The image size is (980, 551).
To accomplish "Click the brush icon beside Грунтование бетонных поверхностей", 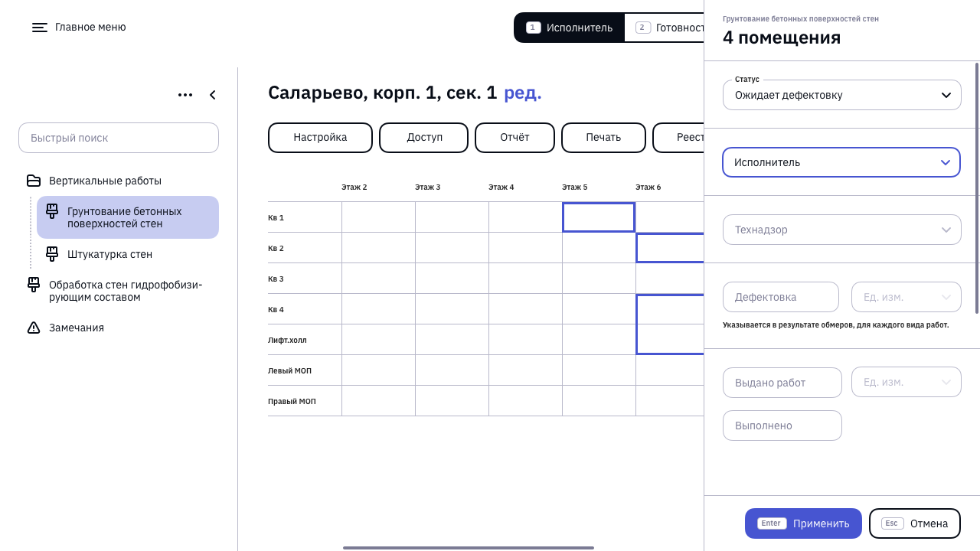I will click(52, 210).
